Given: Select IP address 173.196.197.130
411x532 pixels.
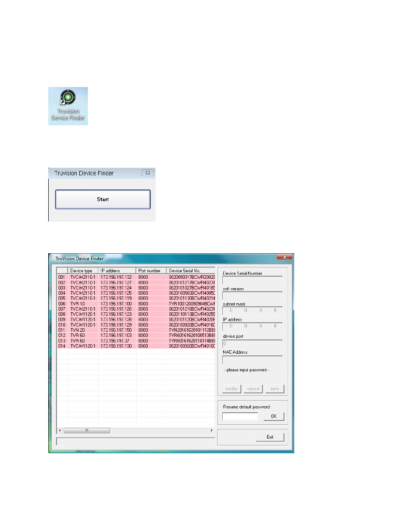Looking at the screenshot, I should [x=116, y=346].
